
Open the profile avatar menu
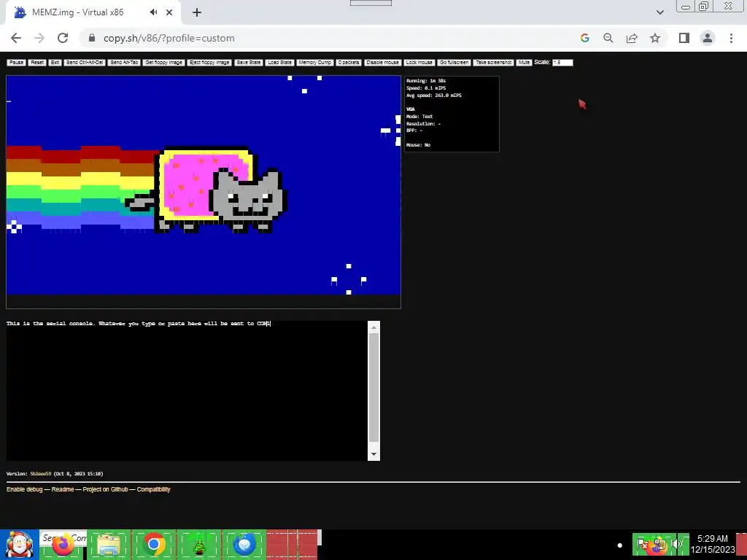(708, 38)
